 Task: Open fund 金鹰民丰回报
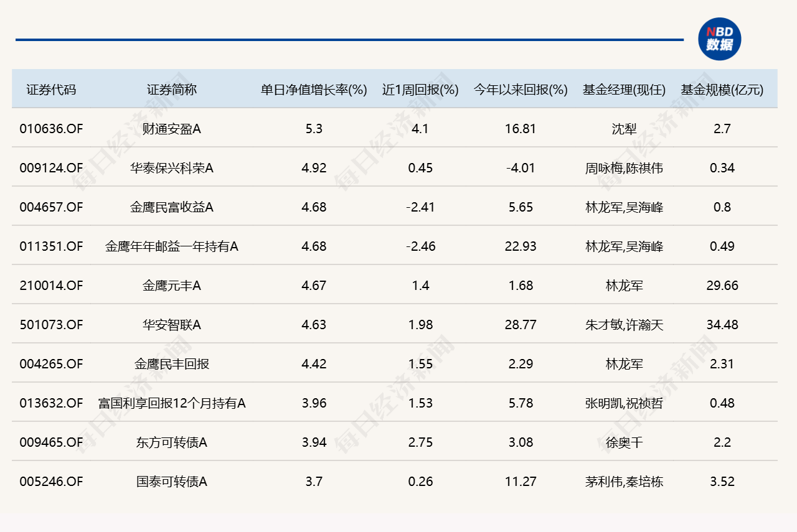coord(172,364)
